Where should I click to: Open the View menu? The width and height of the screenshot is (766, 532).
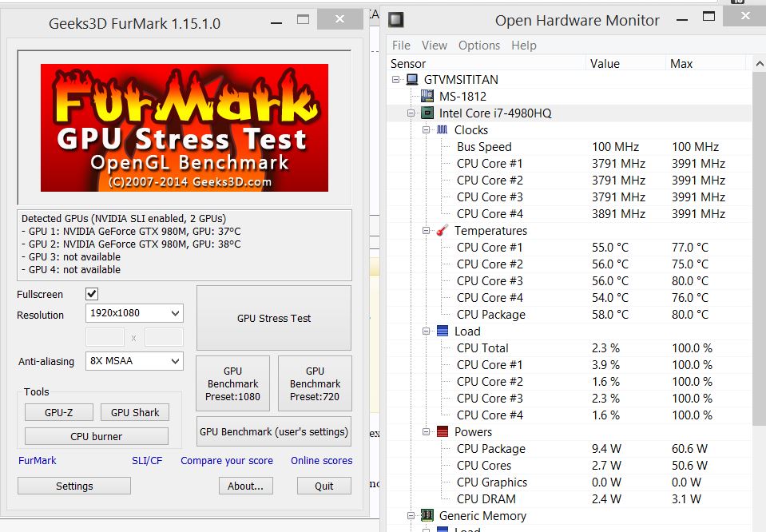(x=435, y=46)
